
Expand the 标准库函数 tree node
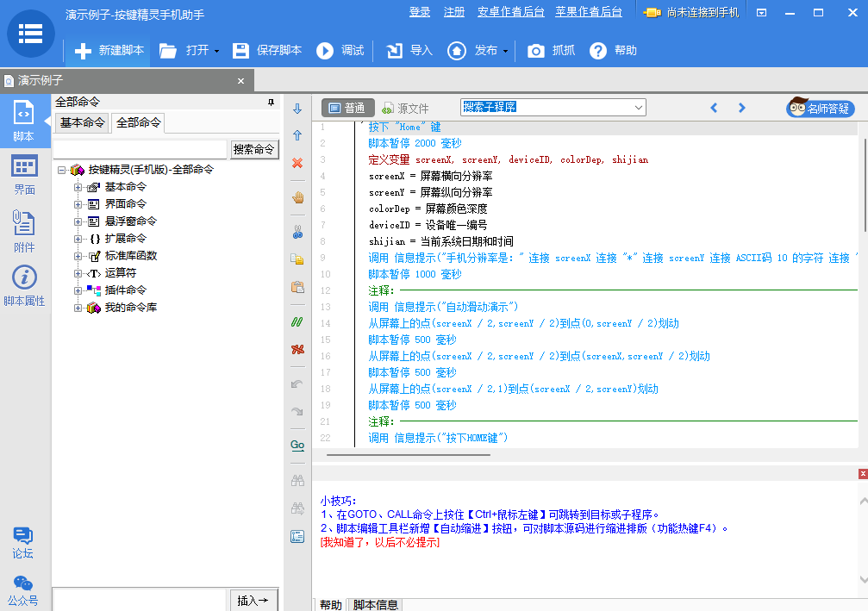pos(78,256)
